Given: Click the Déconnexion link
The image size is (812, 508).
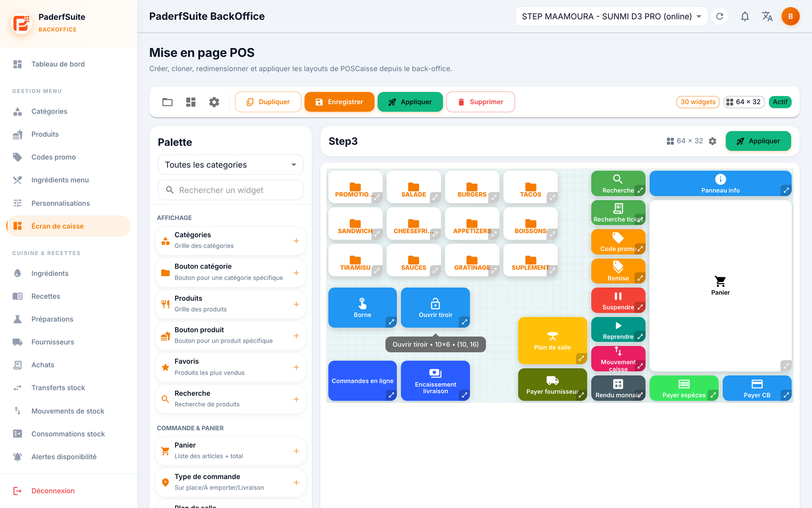Looking at the screenshot, I should click(53, 491).
